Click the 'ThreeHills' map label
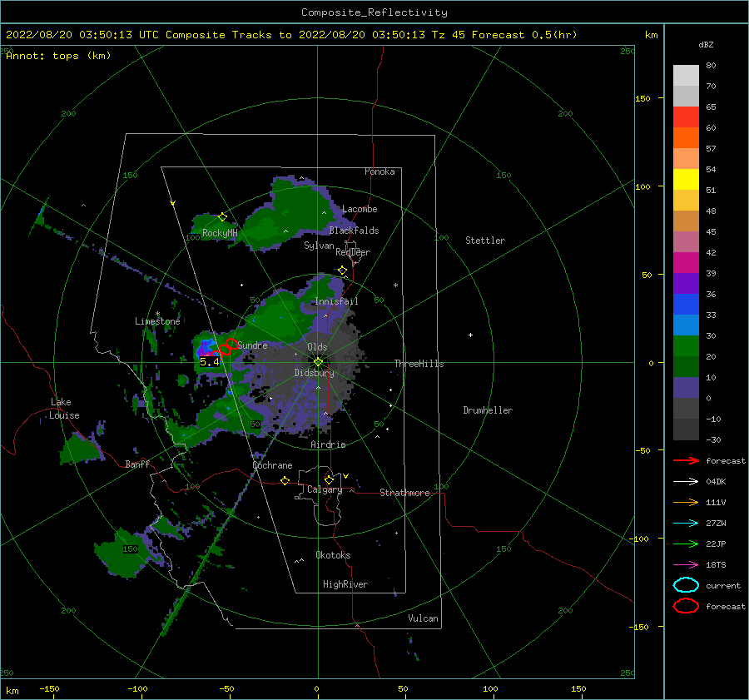 coord(419,364)
